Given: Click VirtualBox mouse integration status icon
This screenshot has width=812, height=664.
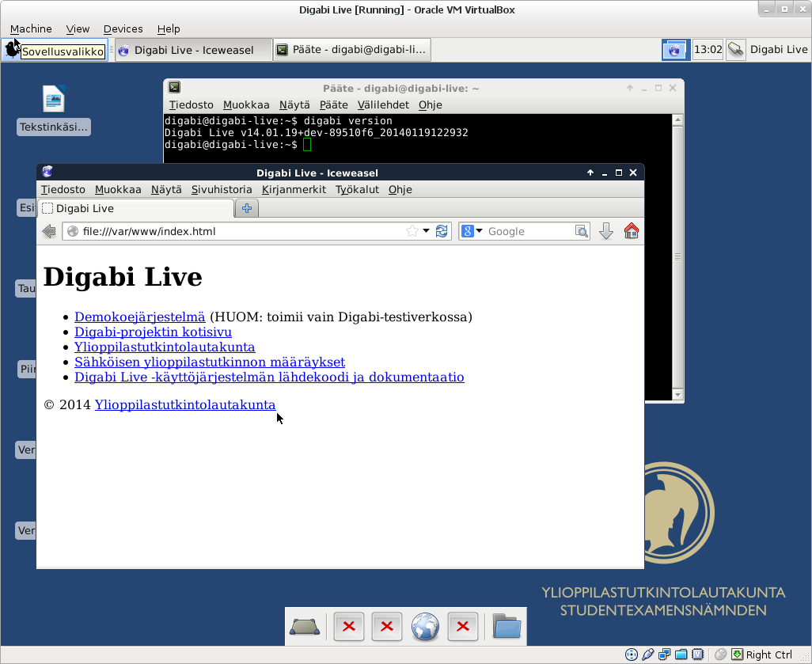Looking at the screenshot, I should (x=720, y=655).
